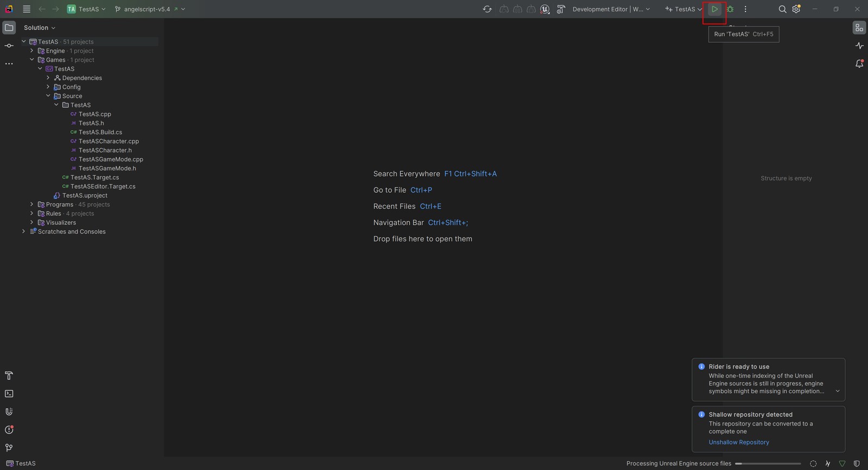868x470 pixels.
Task: Open the main hamburger menu
Action: click(27, 9)
